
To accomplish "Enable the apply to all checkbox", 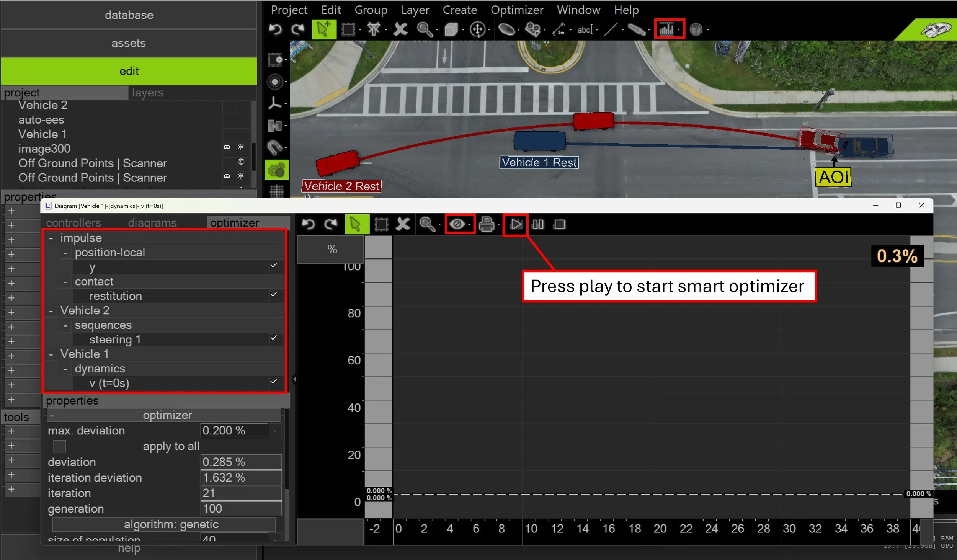I will tap(59, 446).
